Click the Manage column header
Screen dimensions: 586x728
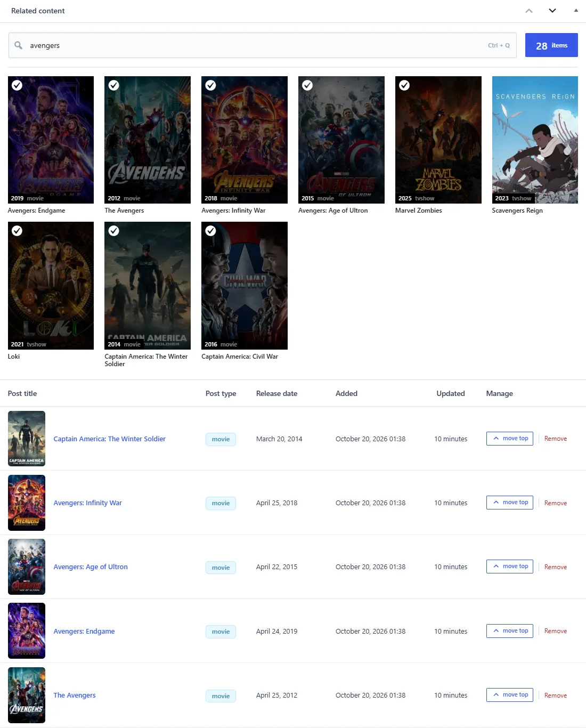[x=500, y=393]
